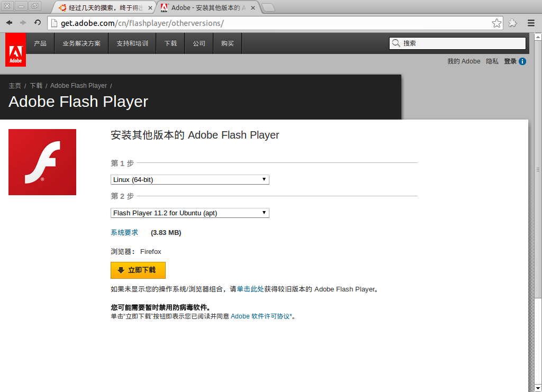Click the (3.83 MB) file size text
This screenshot has width=542, height=392.
tap(166, 233)
